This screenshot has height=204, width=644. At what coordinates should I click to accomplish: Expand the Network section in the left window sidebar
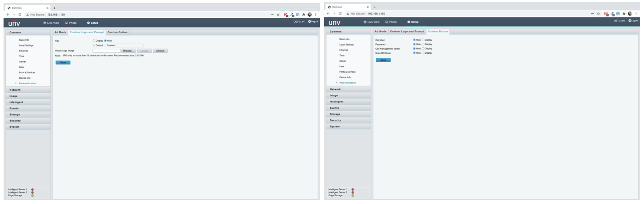pos(28,90)
